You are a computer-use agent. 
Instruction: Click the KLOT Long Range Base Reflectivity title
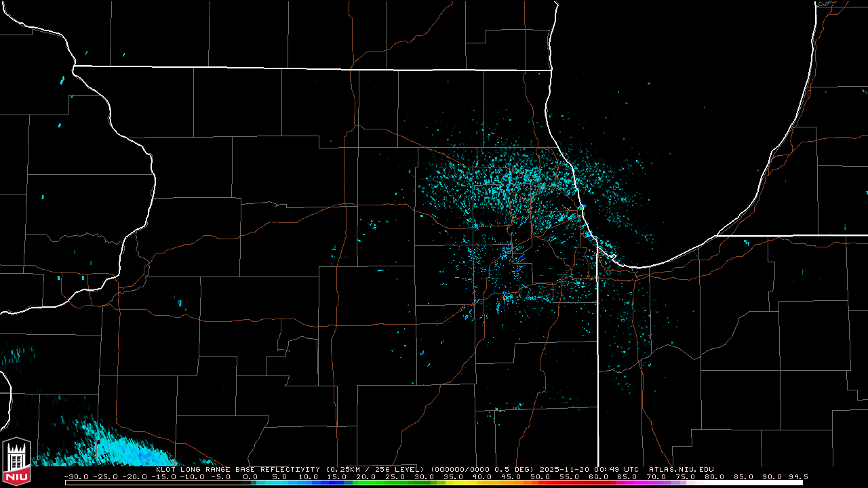[x=237, y=469]
